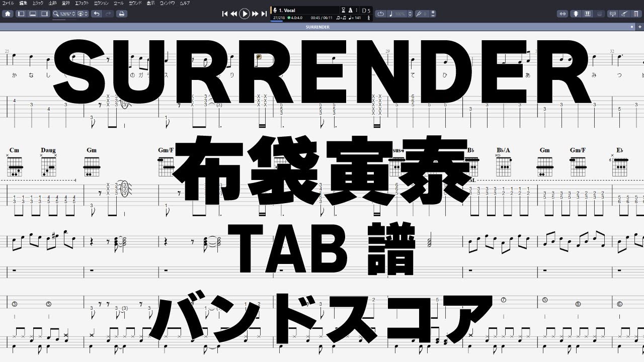644x362 pixels.
Task: Print the score
Action: tap(122, 14)
